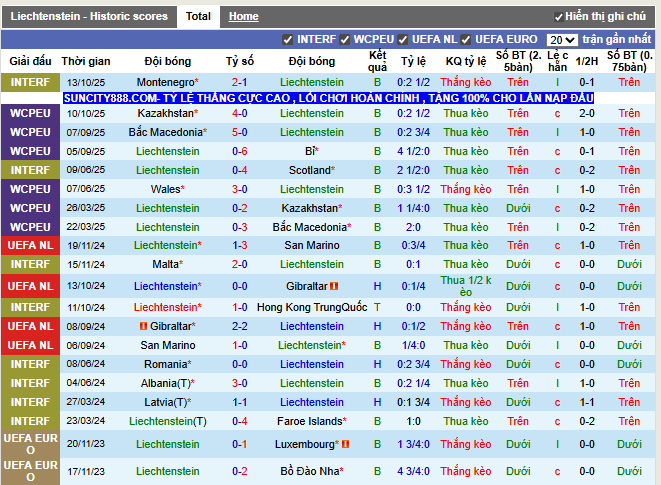The image size is (661, 485).
Task: Click the trận gần nhất label
Action: (617, 40)
